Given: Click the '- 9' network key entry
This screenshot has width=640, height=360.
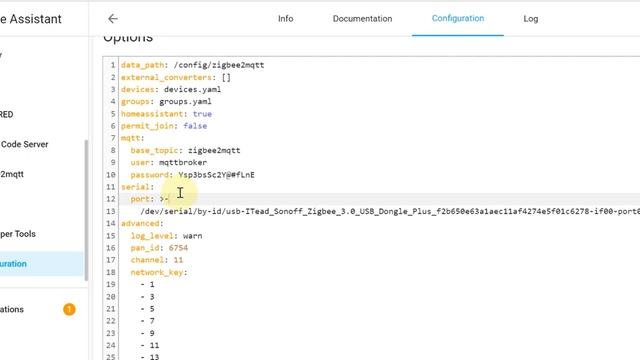Looking at the screenshot, I should (147, 333).
